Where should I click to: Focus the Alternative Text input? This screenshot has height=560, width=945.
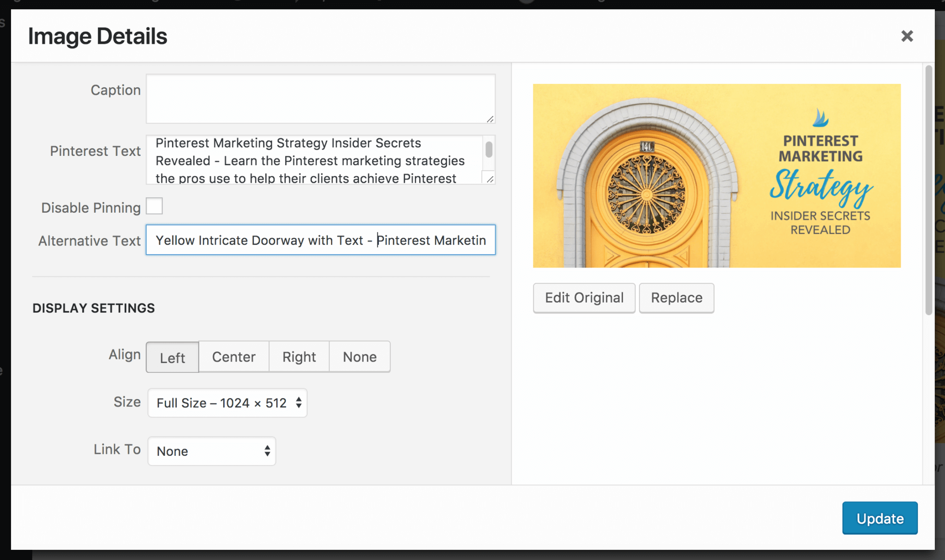coord(320,240)
